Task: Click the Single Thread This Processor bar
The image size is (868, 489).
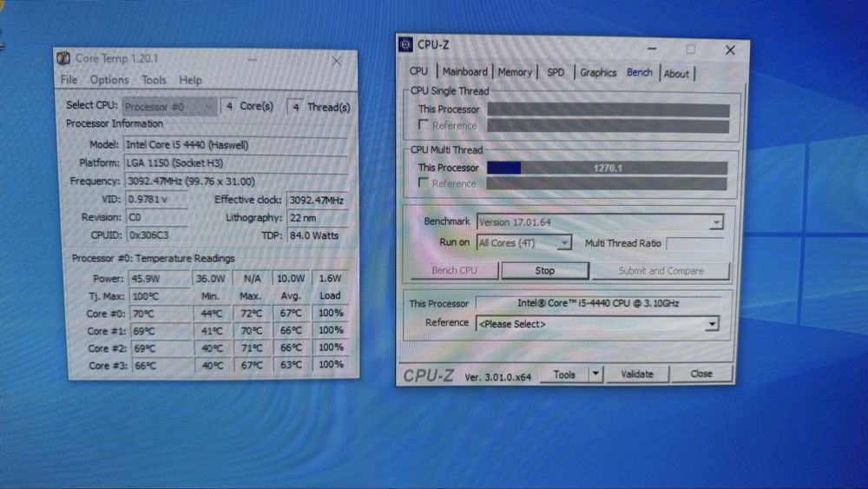Action: tap(608, 109)
